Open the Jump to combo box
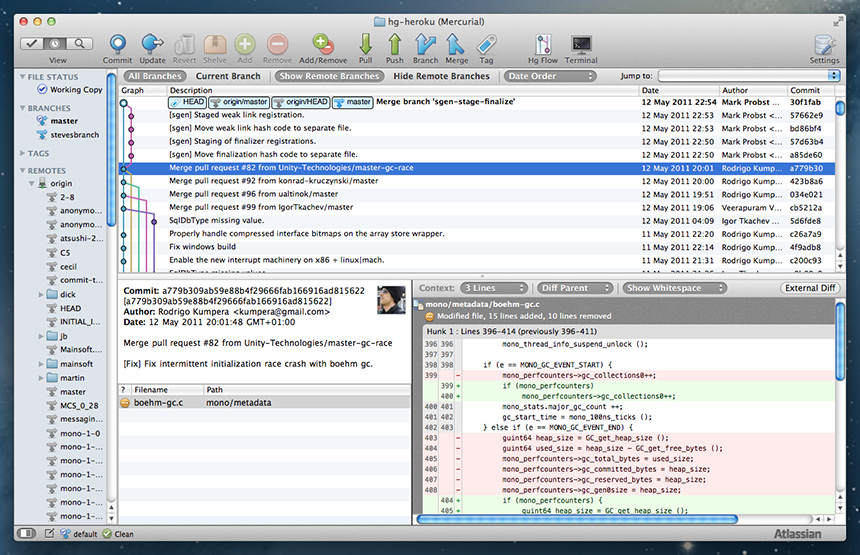This screenshot has width=860, height=555. pos(749,76)
